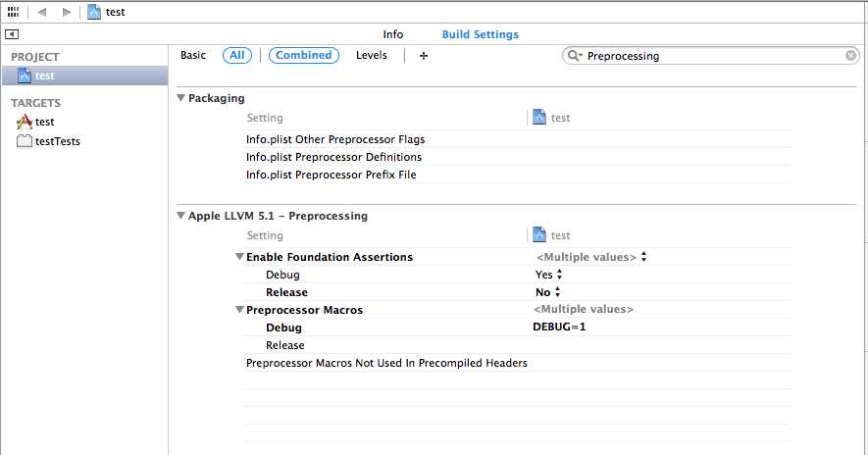868x455 pixels.
Task: Collapse the Apple LLVM 5.1 Preprocessing section
Action: coord(180,216)
